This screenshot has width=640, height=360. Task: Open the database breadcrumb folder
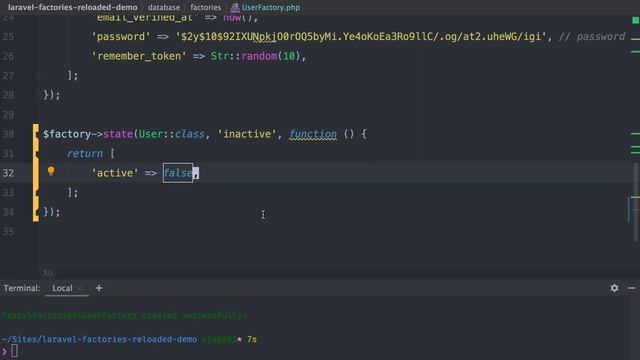pos(164,7)
